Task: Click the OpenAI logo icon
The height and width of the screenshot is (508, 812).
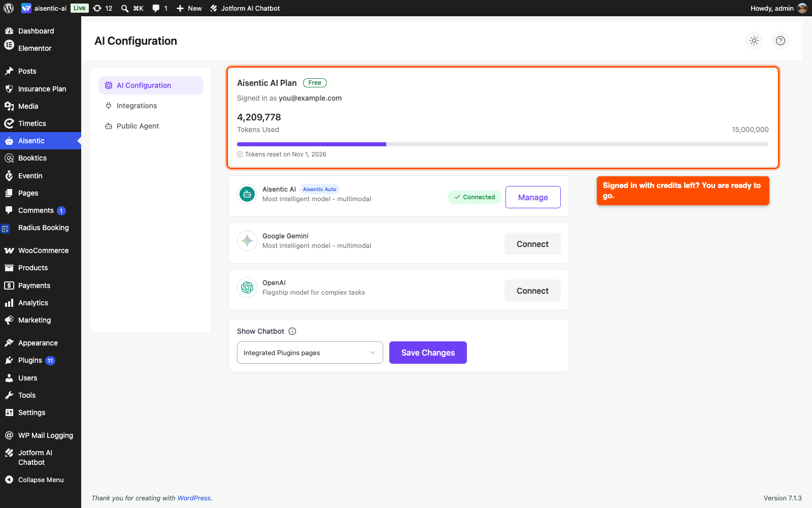Action: pyautogui.click(x=247, y=287)
